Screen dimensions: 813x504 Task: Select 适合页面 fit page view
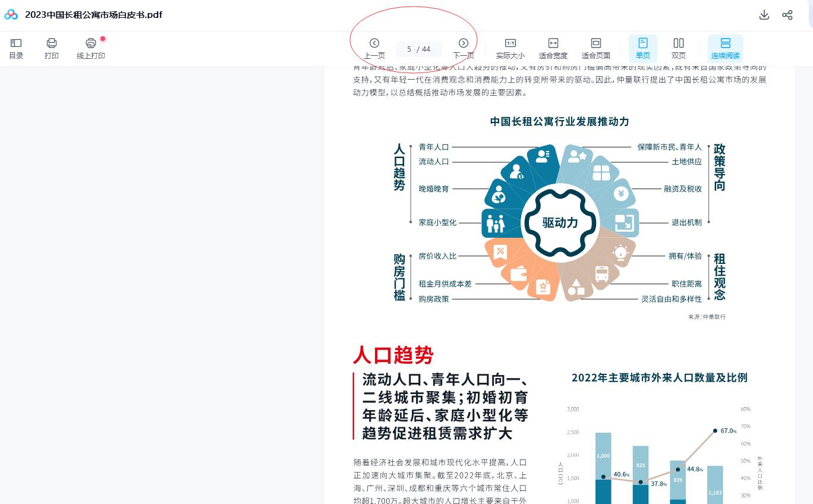pyautogui.click(x=595, y=48)
